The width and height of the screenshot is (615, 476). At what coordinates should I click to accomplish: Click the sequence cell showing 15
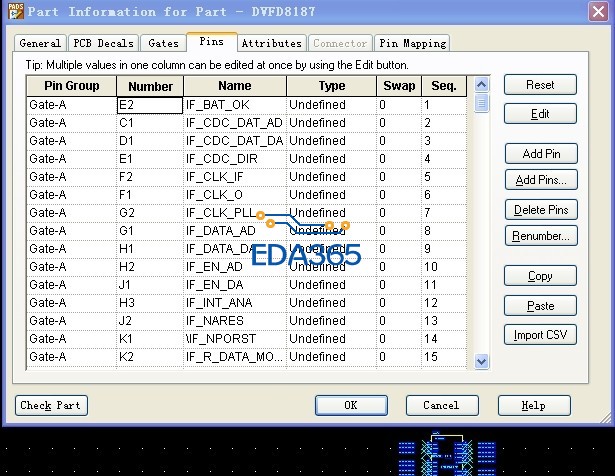444,357
